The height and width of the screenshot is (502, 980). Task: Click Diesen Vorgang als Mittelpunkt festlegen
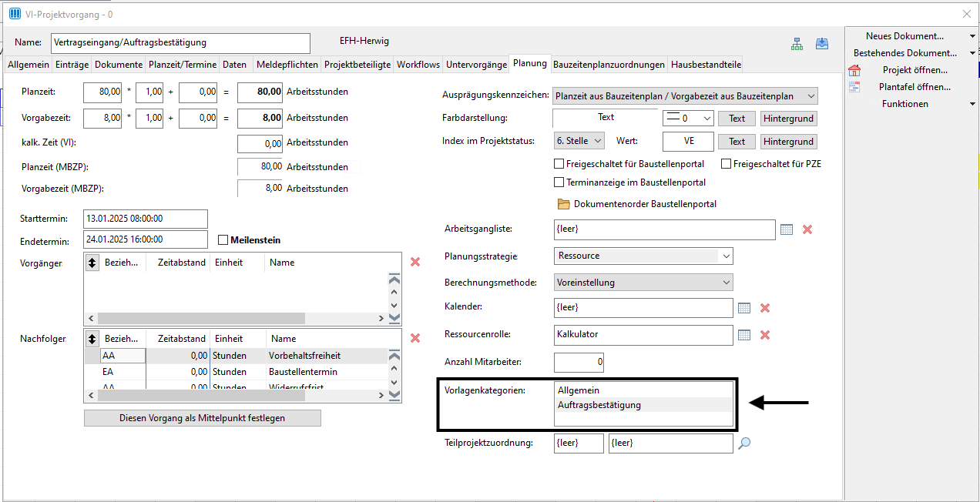click(203, 418)
